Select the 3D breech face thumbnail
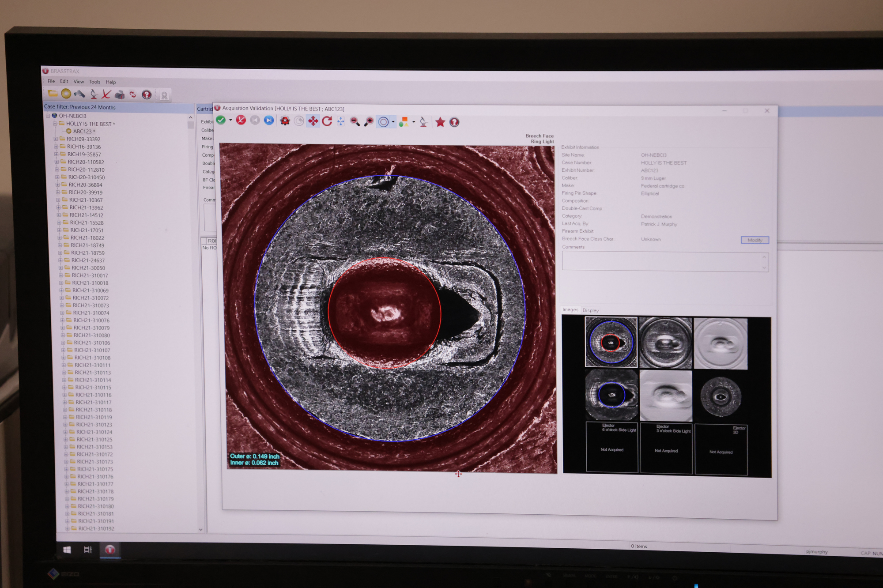 [721, 343]
